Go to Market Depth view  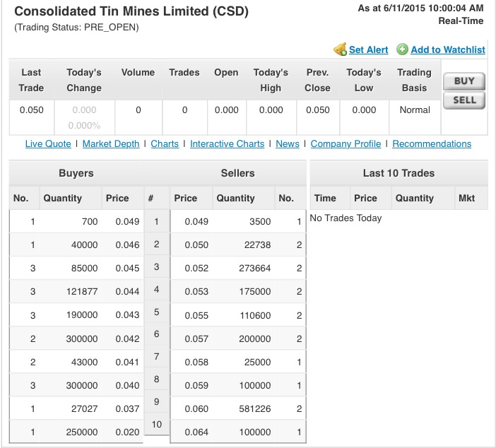tap(111, 143)
